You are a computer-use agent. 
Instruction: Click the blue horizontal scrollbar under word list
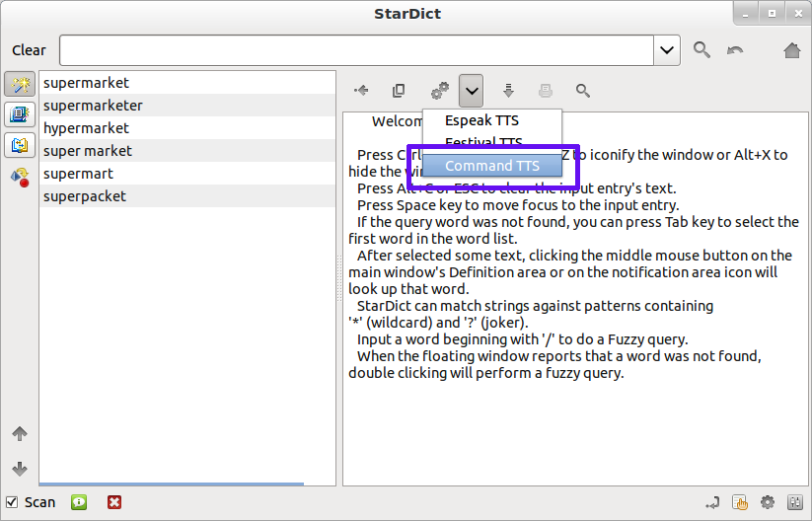point(172,484)
